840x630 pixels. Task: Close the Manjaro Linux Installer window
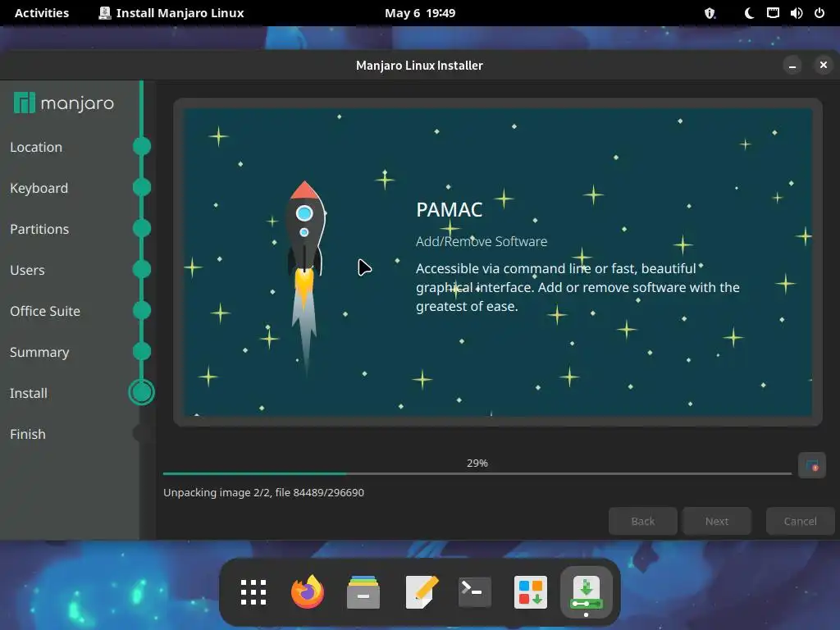click(x=824, y=66)
